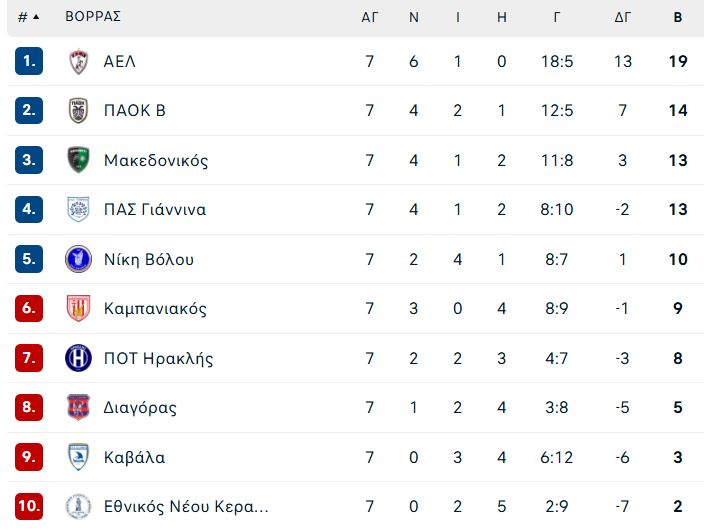
Task: Sort the table by the # column arrow
Action: (29, 17)
